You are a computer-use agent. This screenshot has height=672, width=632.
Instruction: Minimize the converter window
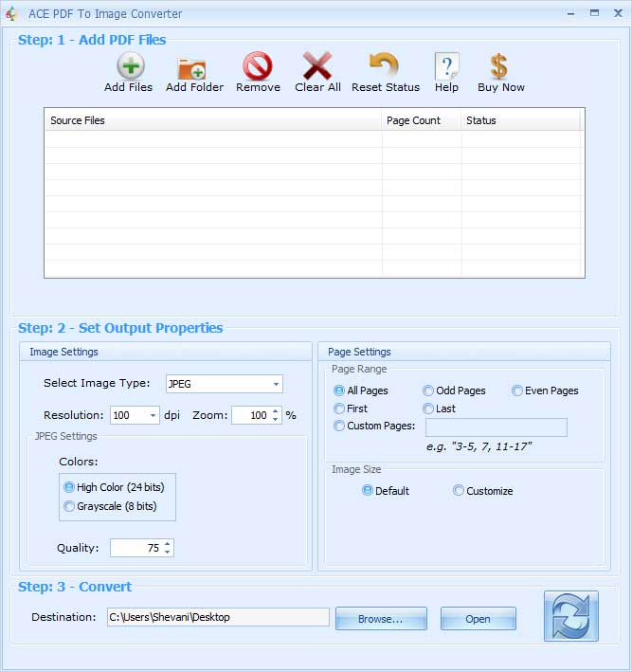570,13
